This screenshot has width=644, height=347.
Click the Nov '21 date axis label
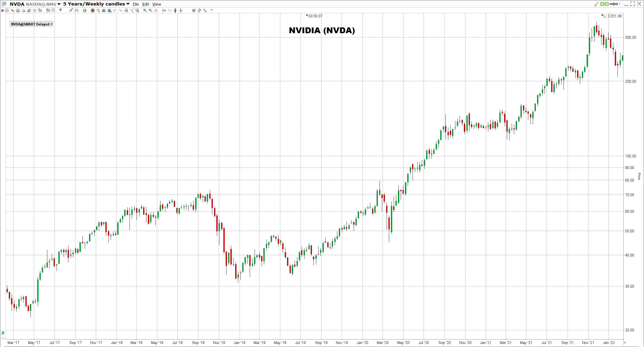[x=588, y=343]
